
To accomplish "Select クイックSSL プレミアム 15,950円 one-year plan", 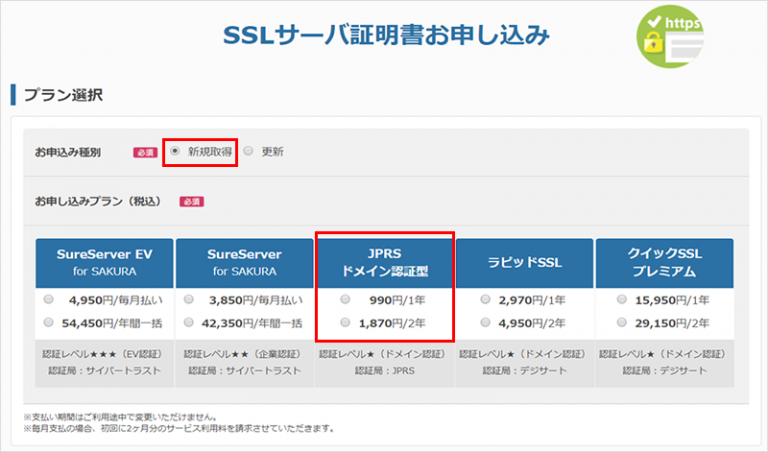I will pos(620,299).
